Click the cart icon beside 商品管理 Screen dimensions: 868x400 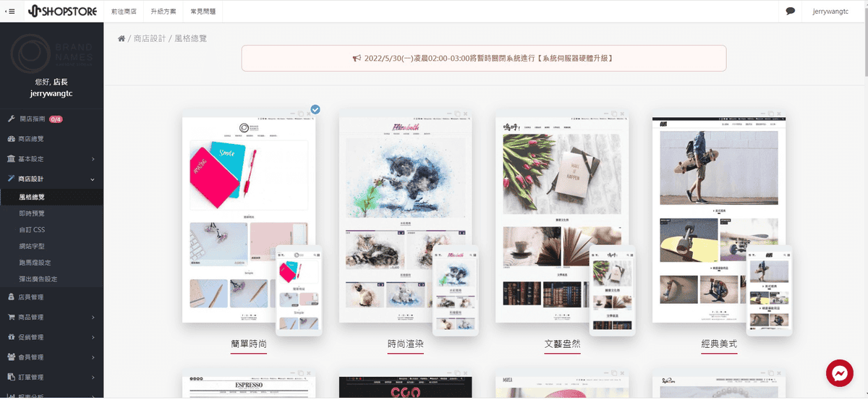[11, 317]
